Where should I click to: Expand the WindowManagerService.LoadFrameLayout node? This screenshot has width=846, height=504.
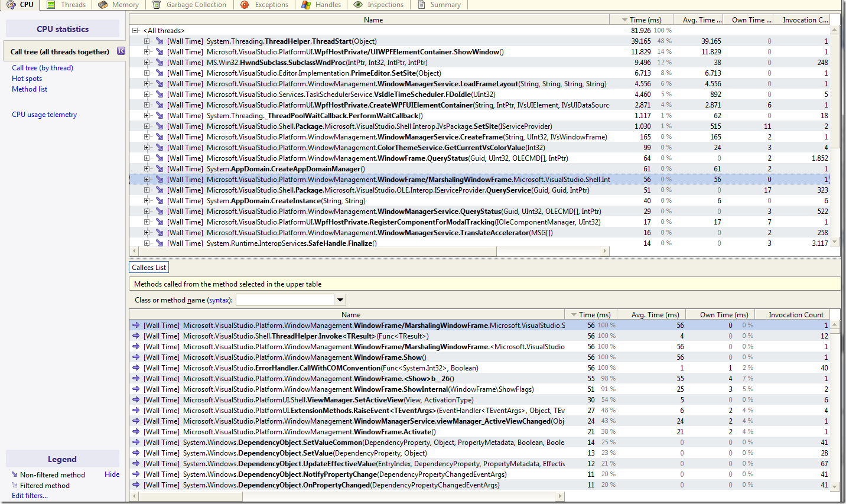pos(147,84)
